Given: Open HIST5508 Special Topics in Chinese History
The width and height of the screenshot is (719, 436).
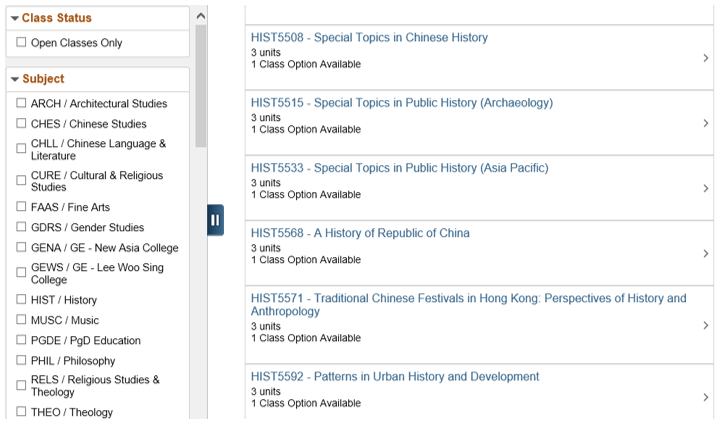Looking at the screenshot, I should (x=369, y=38).
